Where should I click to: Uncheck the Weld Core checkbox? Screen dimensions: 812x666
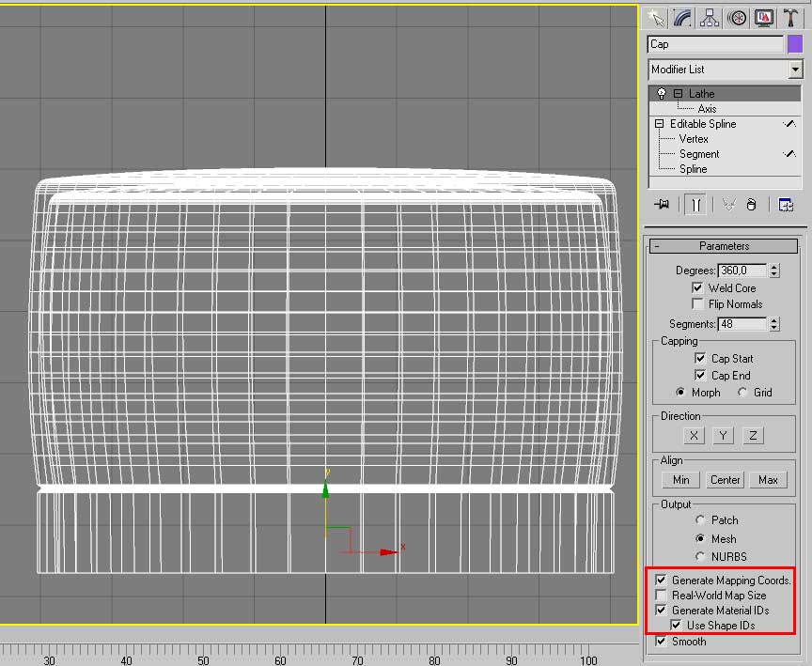click(x=697, y=288)
